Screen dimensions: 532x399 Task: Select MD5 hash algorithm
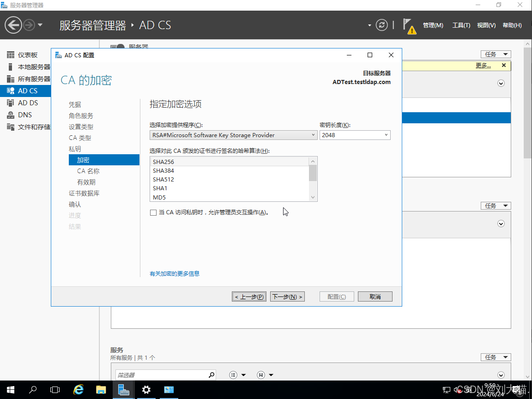[x=230, y=197]
